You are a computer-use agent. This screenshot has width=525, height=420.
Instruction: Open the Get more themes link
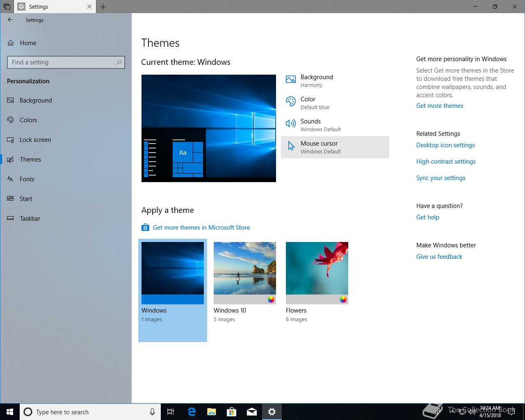coord(440,106)
